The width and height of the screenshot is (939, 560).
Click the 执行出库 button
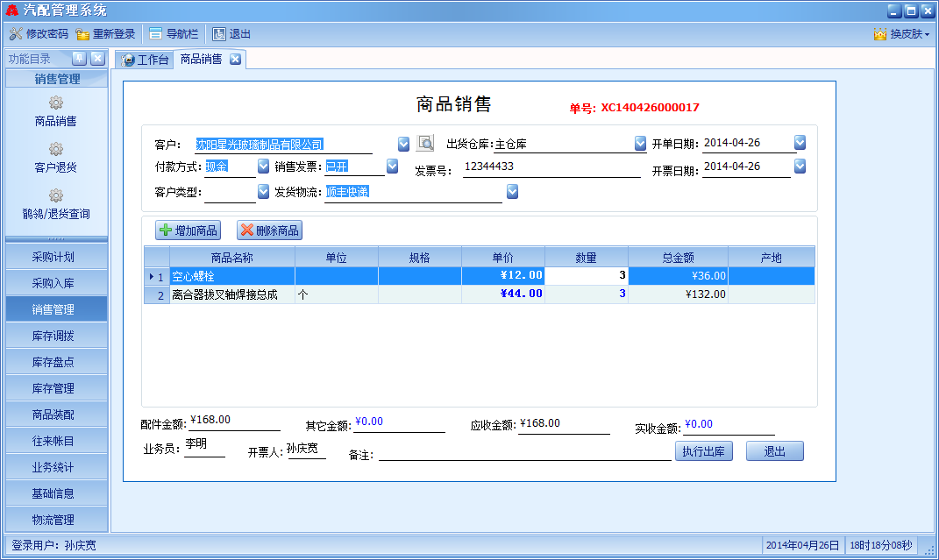tap(703, 451)
